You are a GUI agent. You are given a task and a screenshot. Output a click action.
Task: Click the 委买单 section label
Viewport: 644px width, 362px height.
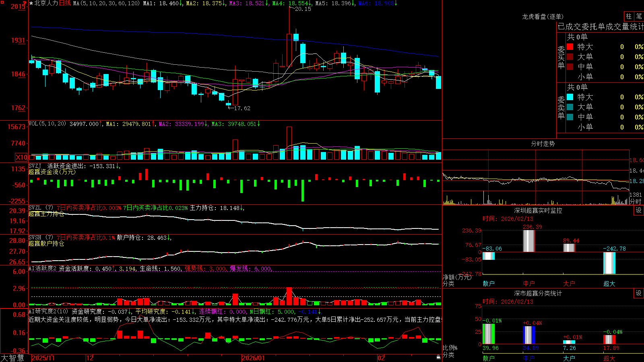tap(561, 58)
